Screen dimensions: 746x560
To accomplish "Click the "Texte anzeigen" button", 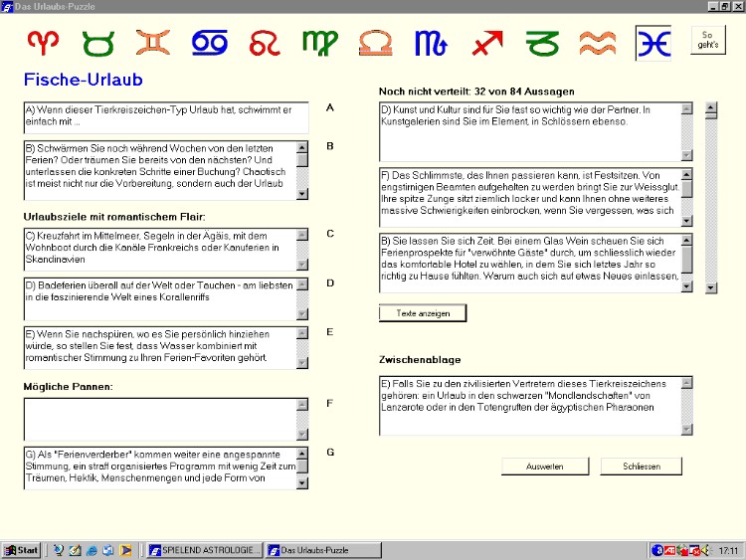I will point(422,313).
